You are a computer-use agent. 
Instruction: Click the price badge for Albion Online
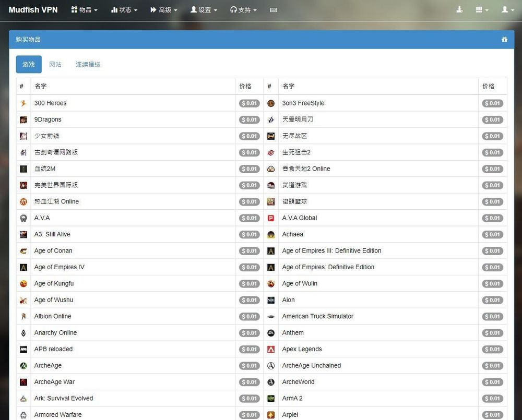point(250,317)
